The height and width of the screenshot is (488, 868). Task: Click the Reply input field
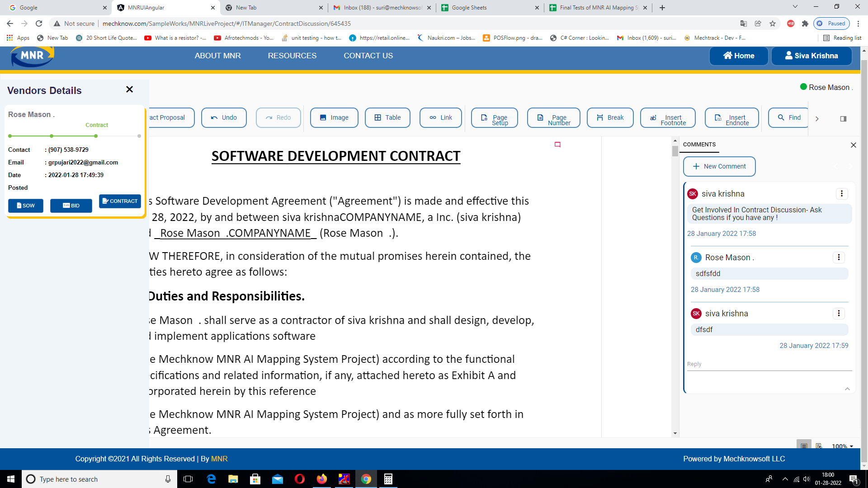pos(769,364)
